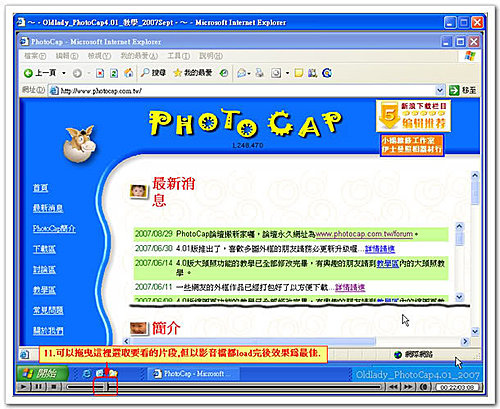This screenshot has width=500, height=409.
Task: Click the page's outer scroll-up arrow
Action: [475, 175]
